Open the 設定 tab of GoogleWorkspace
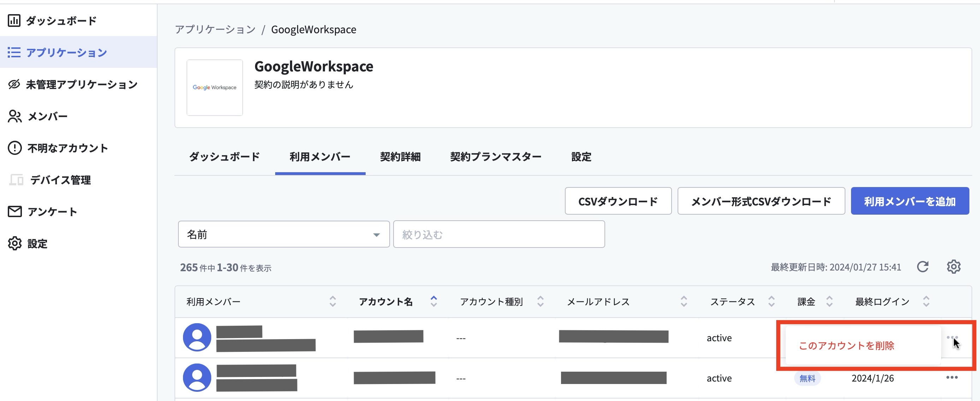980x401 pixels. click(x=581, y=157)
